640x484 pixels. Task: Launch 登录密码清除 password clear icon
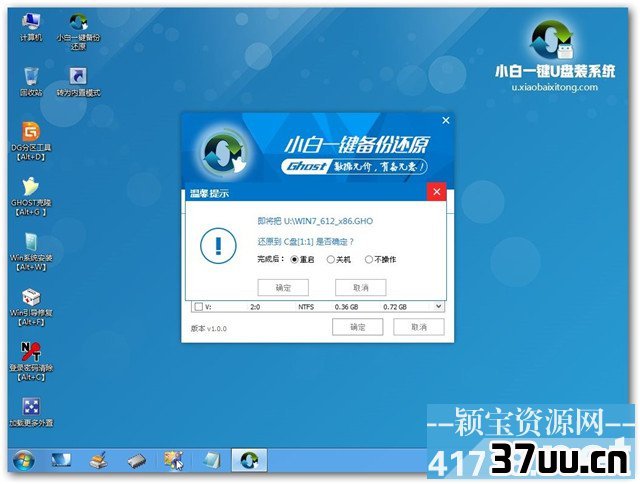coord(31,362)
